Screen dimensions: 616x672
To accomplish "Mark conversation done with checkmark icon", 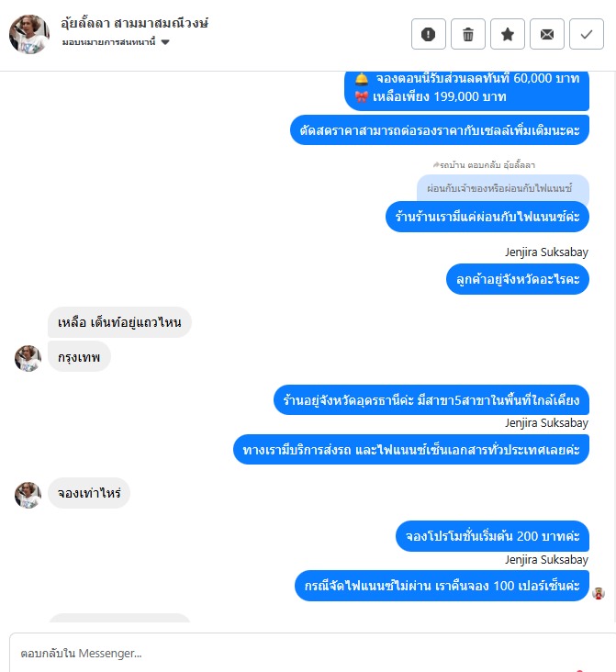I will tap(587, 34).
